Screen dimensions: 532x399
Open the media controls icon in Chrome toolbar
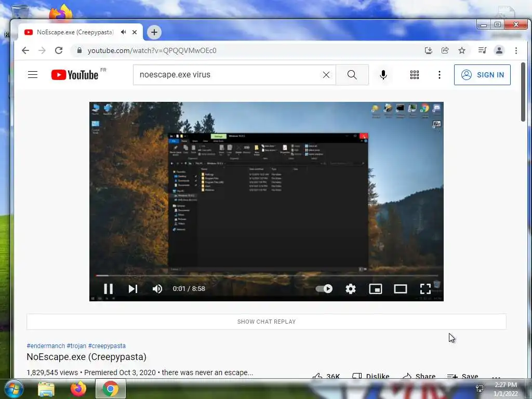482,50
